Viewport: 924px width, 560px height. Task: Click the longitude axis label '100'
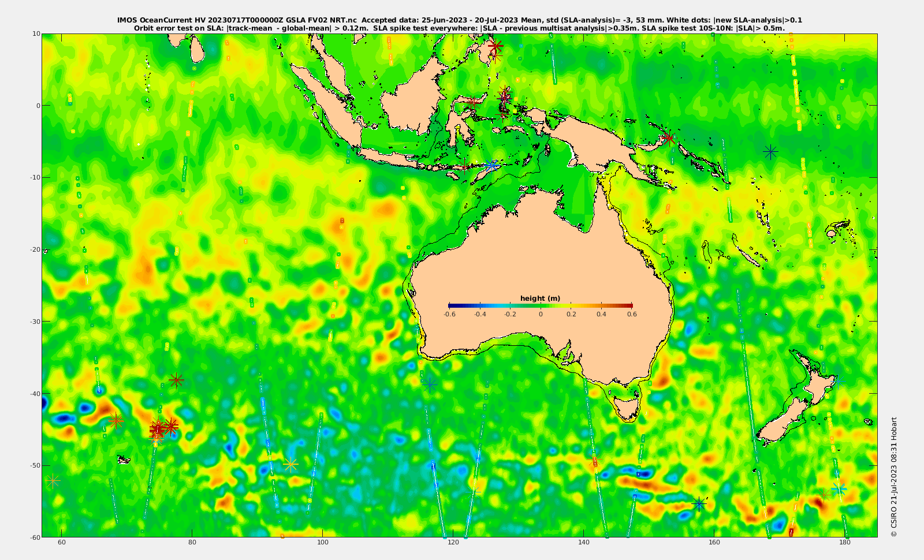[323, 542]
